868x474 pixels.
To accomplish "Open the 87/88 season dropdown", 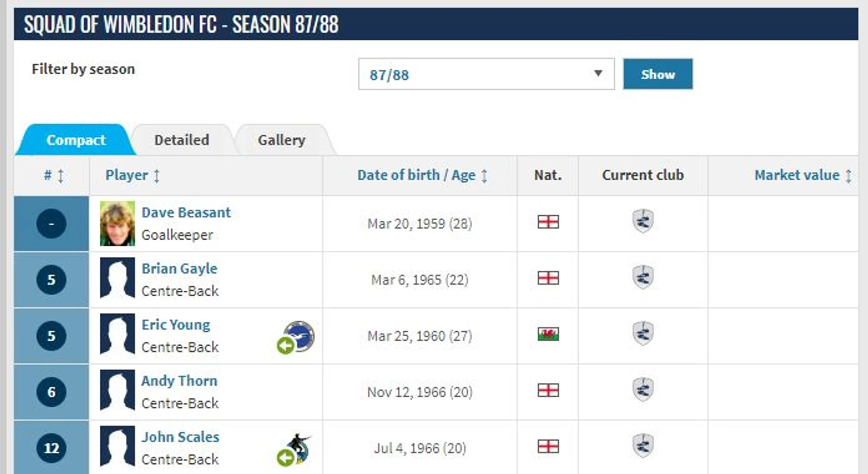I will [486, 75].
